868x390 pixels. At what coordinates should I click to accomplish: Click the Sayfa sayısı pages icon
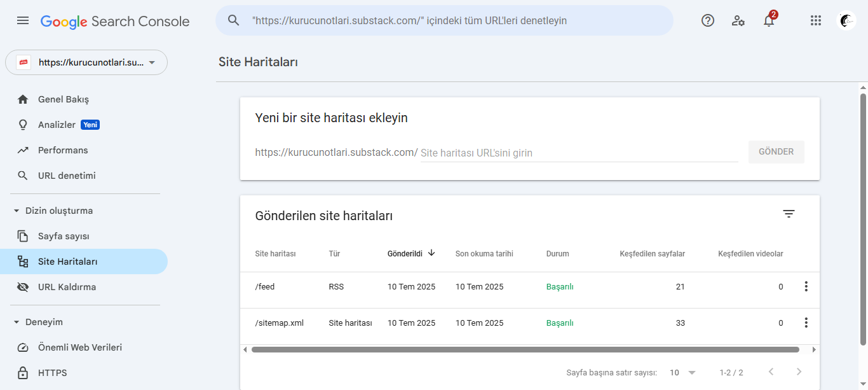[23, 236]
